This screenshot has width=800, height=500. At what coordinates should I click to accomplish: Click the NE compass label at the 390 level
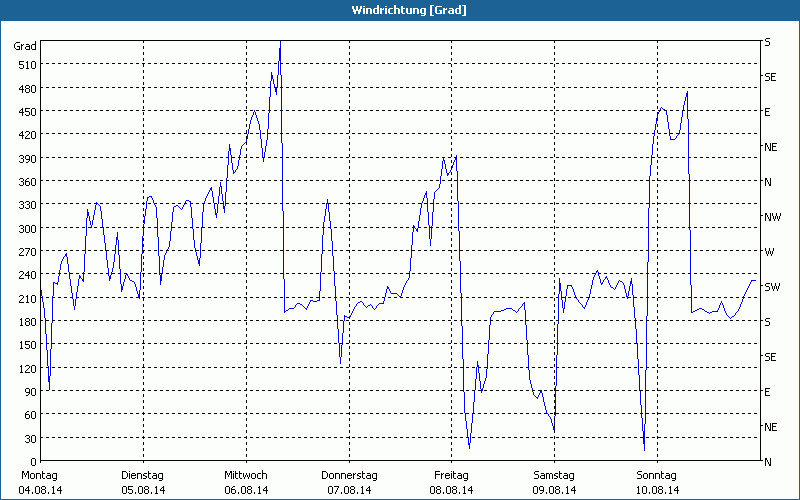pos(770,147)
